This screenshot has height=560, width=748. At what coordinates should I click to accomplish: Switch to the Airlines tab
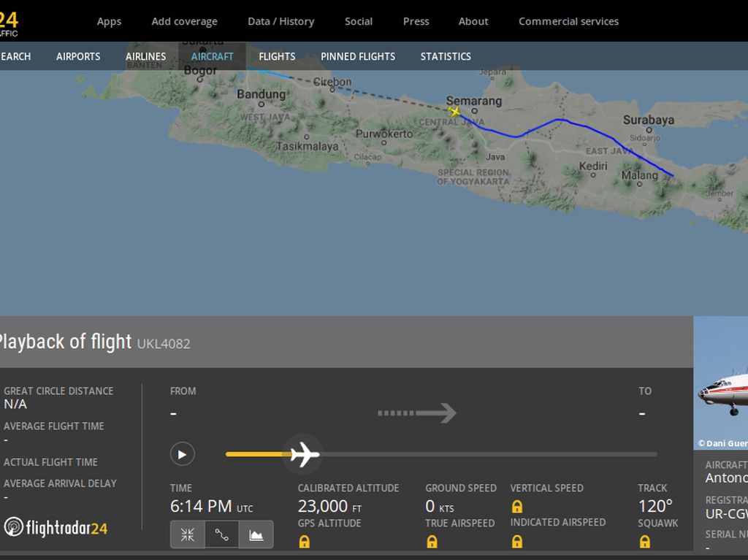point(146,56)
